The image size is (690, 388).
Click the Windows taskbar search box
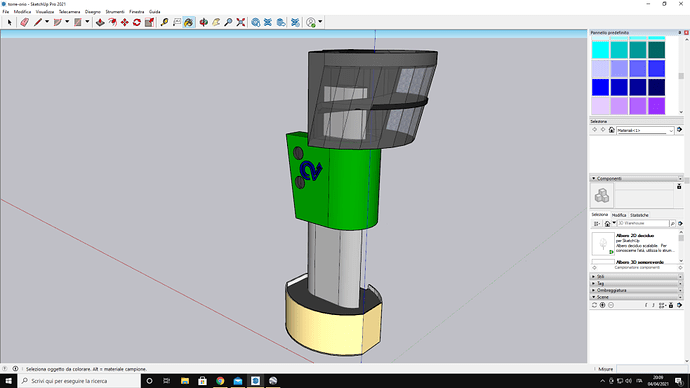click(x=79, y=381)
